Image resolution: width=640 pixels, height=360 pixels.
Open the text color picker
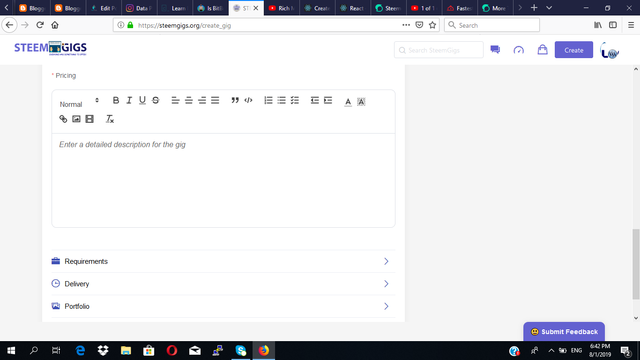348,102
